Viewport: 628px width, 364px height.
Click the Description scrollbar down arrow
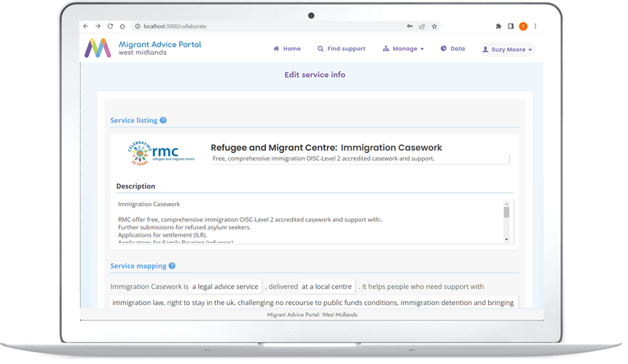[506, 240]
